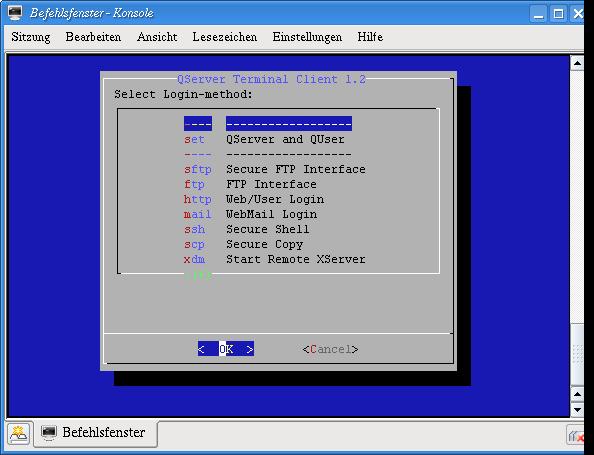Switch to the Befehlsfenster session tab
This screenshot has height=455, width=594.
coord(95,433)
